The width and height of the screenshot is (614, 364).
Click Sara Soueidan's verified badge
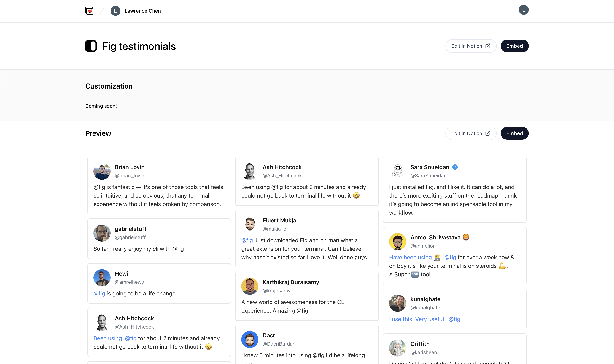455,167
